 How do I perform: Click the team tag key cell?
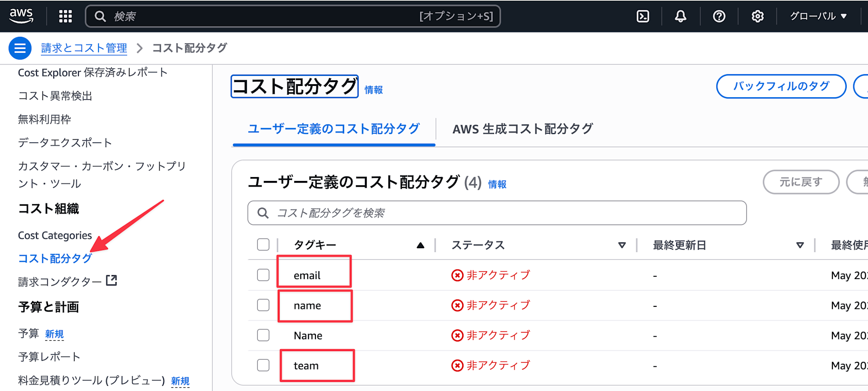306,366
